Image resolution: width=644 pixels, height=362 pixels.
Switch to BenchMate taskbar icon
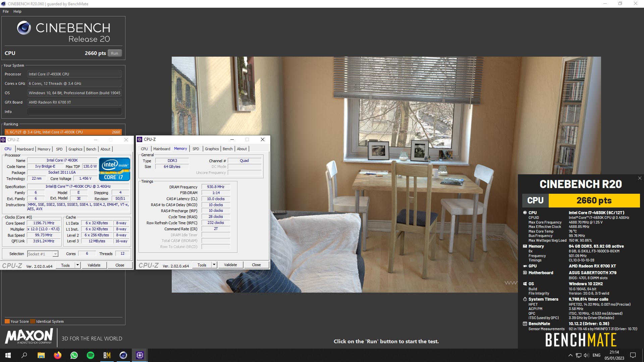click(107, 355)
